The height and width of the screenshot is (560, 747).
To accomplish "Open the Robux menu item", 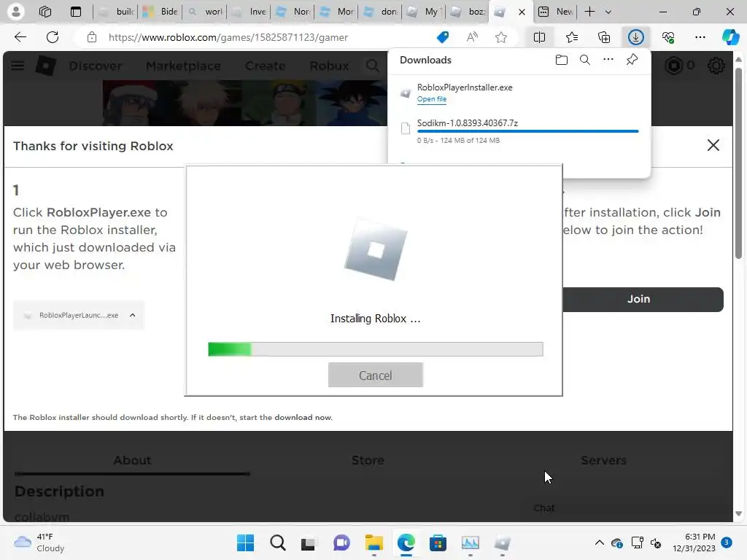I will click(329, 66).
